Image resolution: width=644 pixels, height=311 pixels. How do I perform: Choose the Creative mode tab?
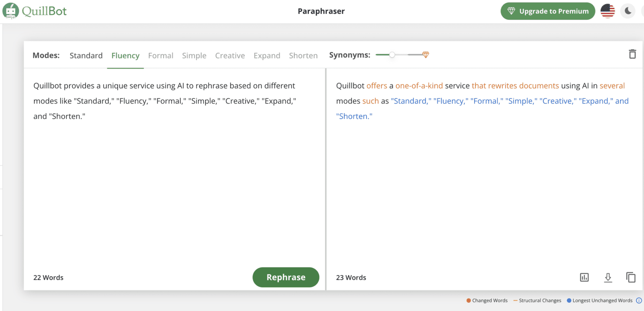[230, 55]
